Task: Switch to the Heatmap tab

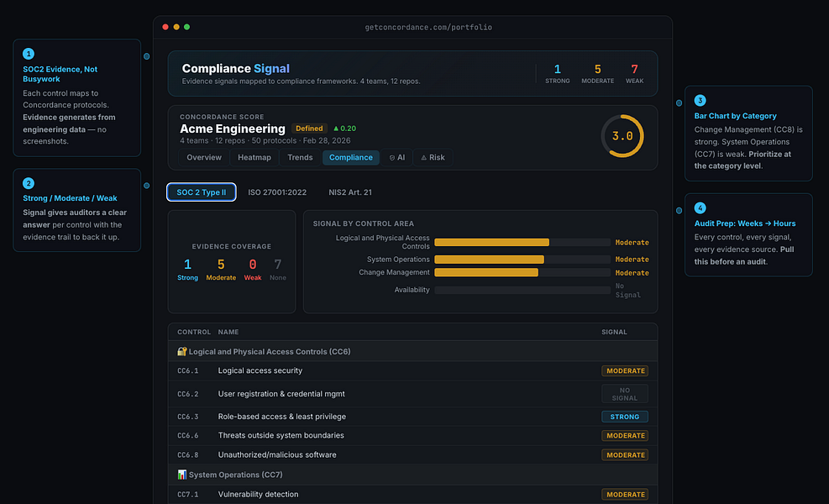Action: tap(254, 158)
